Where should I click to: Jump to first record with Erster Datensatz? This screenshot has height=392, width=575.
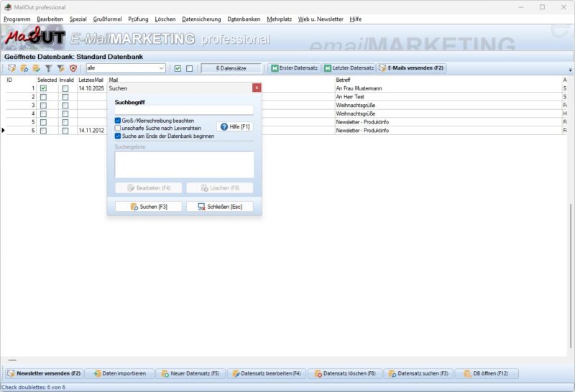(293, 68)
